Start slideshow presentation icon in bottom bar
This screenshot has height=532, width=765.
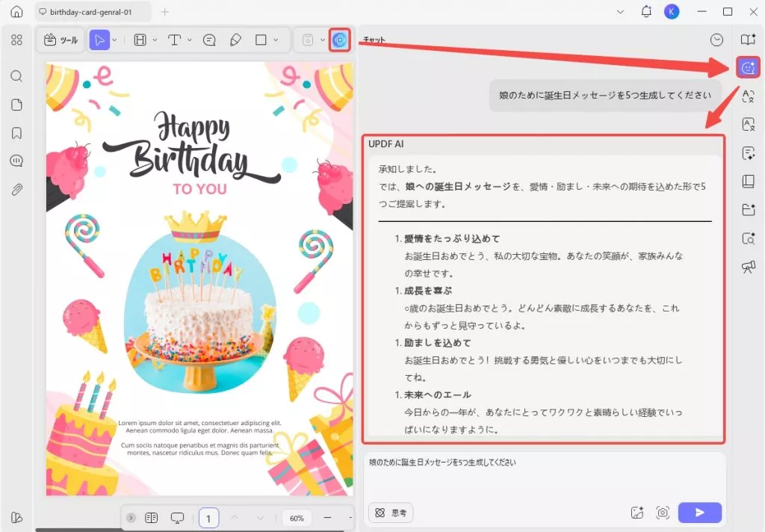point(177,518)
